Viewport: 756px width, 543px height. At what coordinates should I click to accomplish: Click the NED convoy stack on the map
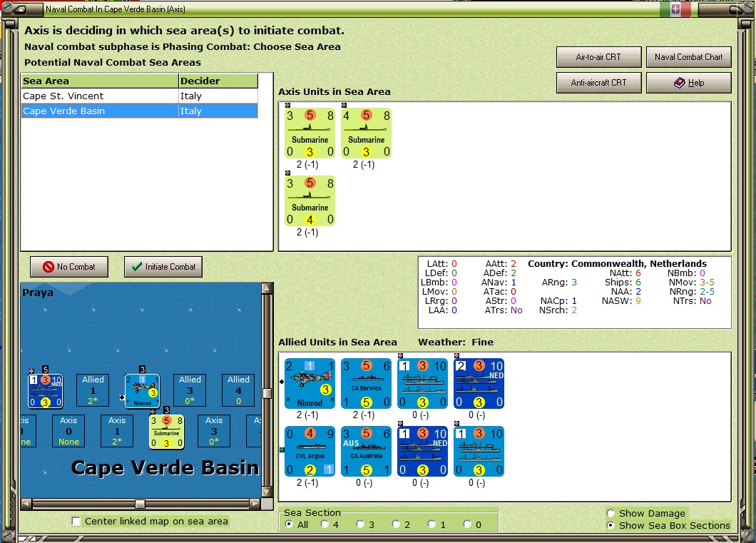[x=46, y=391]
